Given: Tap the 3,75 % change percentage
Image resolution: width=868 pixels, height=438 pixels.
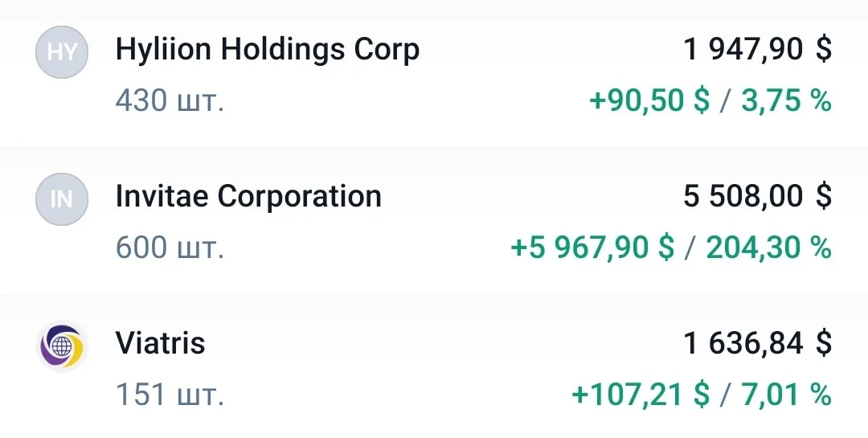Looking at the screenshot, I should coord(787,100).
